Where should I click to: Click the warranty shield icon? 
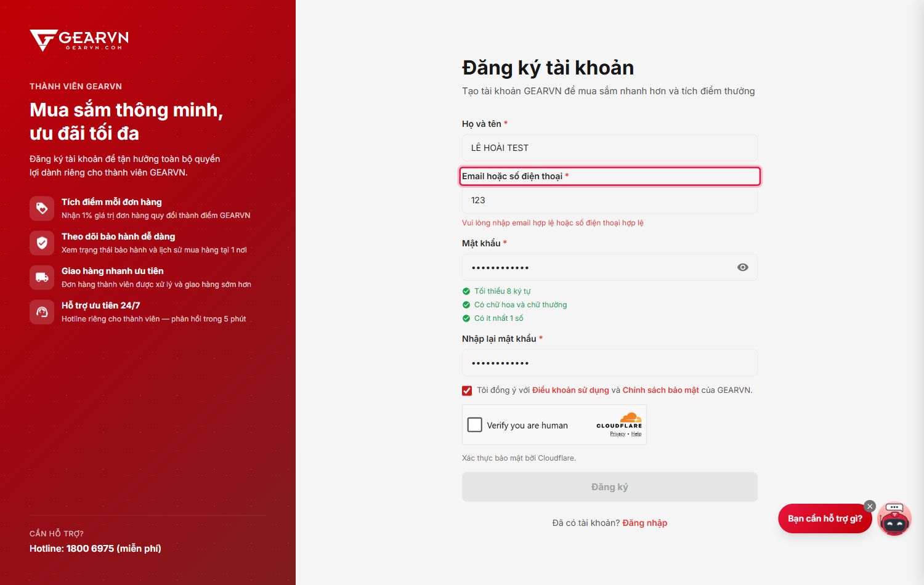(x=42, y=243)
